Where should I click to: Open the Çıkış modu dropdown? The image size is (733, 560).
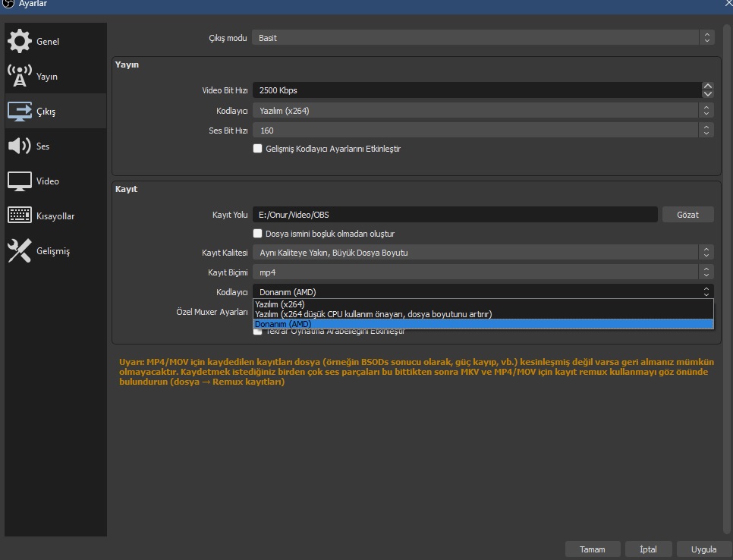(483, 38)
